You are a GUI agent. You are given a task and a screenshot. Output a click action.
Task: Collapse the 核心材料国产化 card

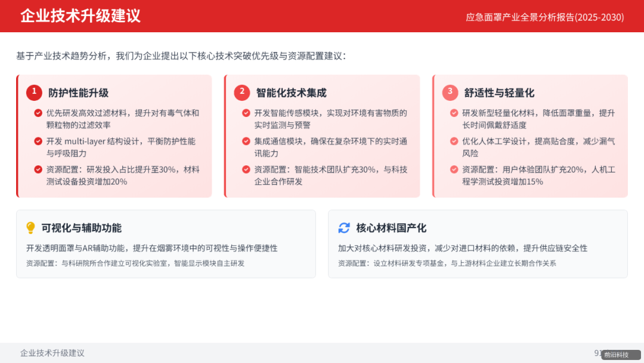[x=477, y=243]
